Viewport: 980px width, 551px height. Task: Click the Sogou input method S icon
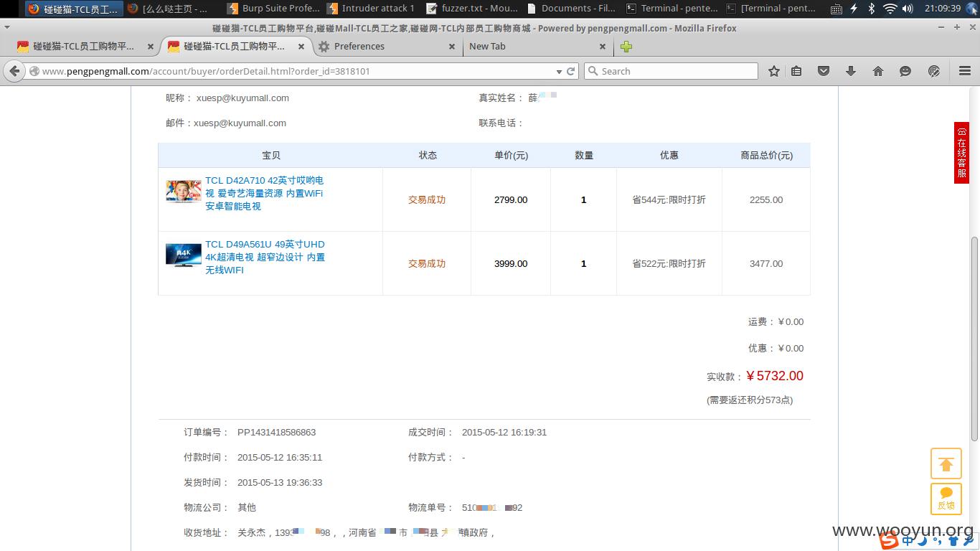click(x=890, y=541)
